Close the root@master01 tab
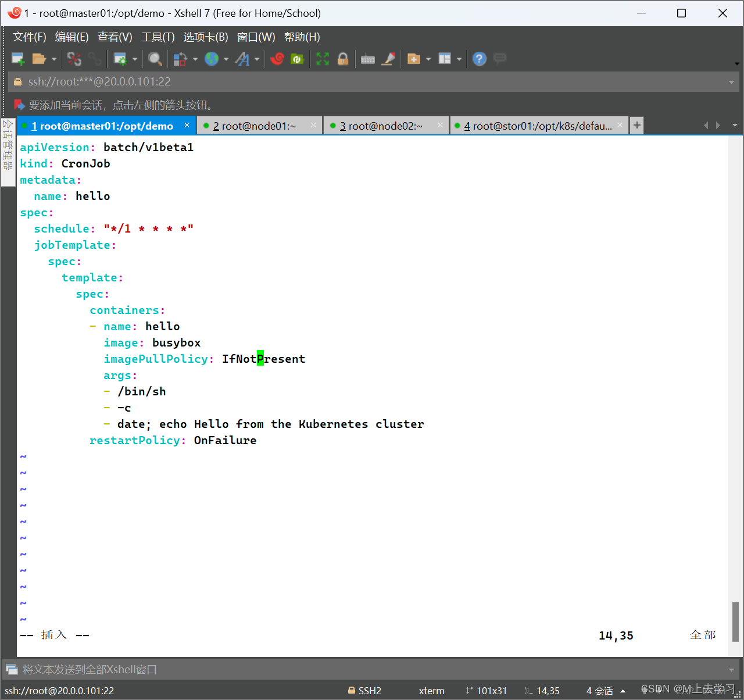The height and width of the screenshot is (700, 744). pyautogui.click(x=187, y=125)
